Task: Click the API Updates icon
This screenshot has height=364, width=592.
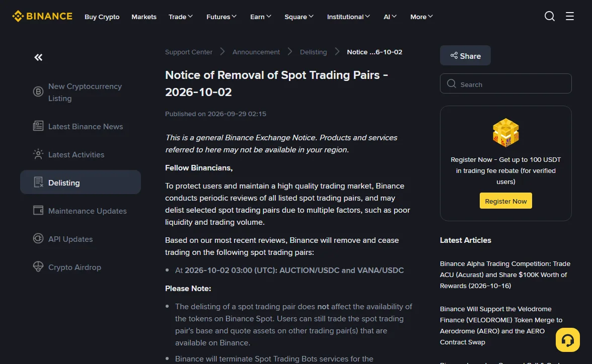Action: click(x=38, y=239)
